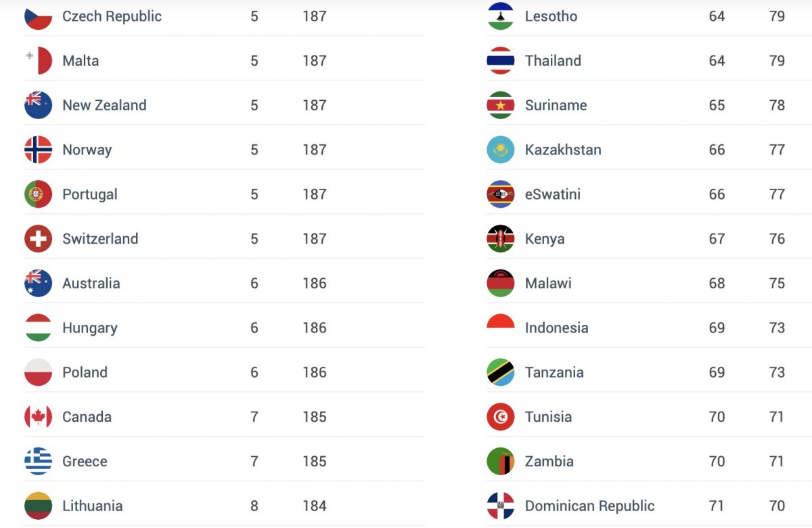Click the Kenya flag icon
The width and height of the screenshot is (812, 528).
[501, 239]
